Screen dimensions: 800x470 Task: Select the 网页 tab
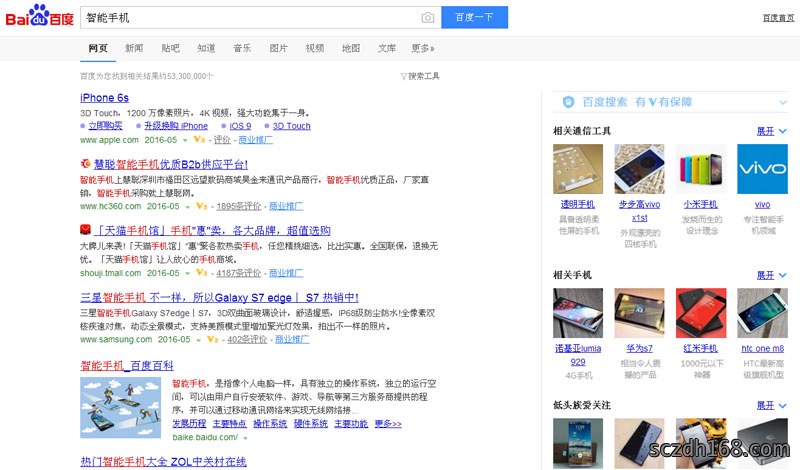point(98,48)
